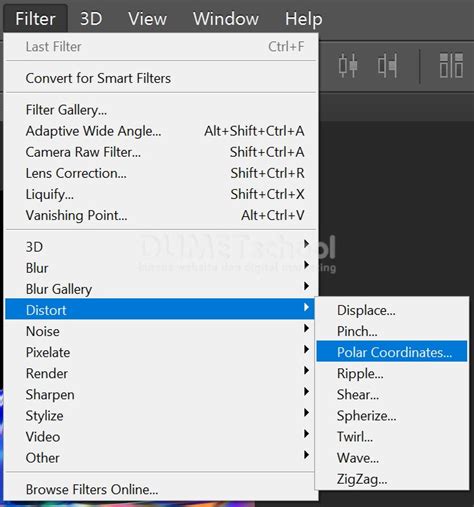Expand the Video submenu
Image resolution: width=474 pixels, height=507 pixels.
160,437
